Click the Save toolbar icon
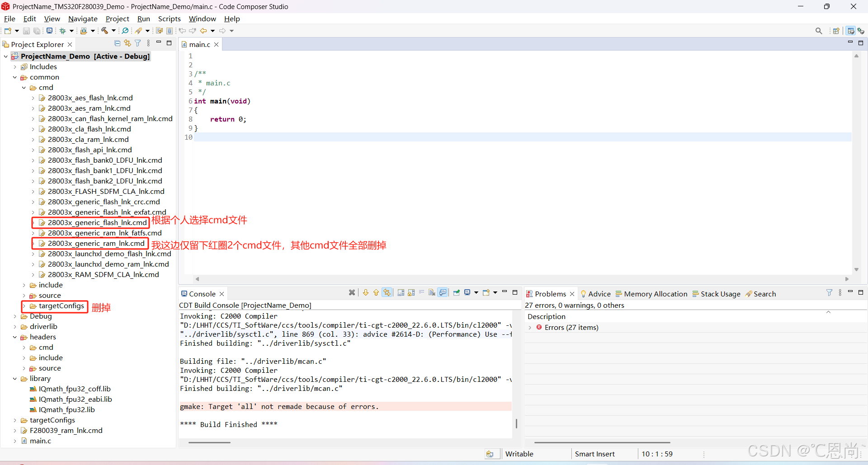Image resolution: width=868 pixels, height=465 pixels. pos(26,31)
